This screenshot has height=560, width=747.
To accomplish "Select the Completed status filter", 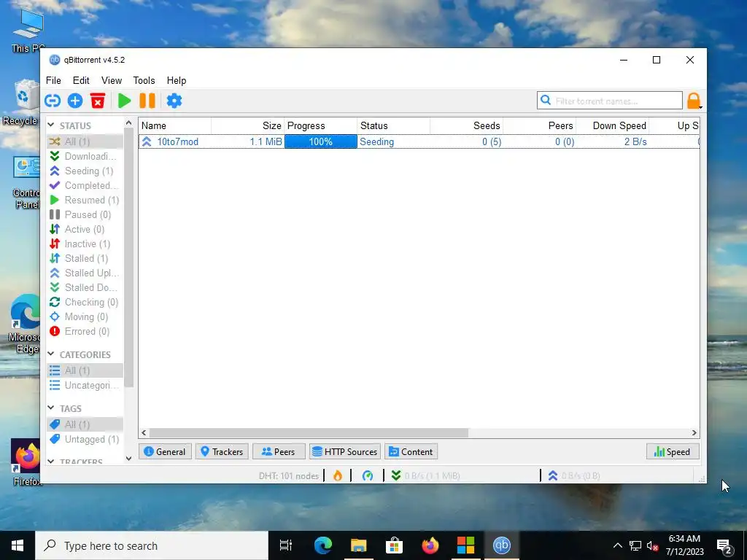I will pos(85,185).
